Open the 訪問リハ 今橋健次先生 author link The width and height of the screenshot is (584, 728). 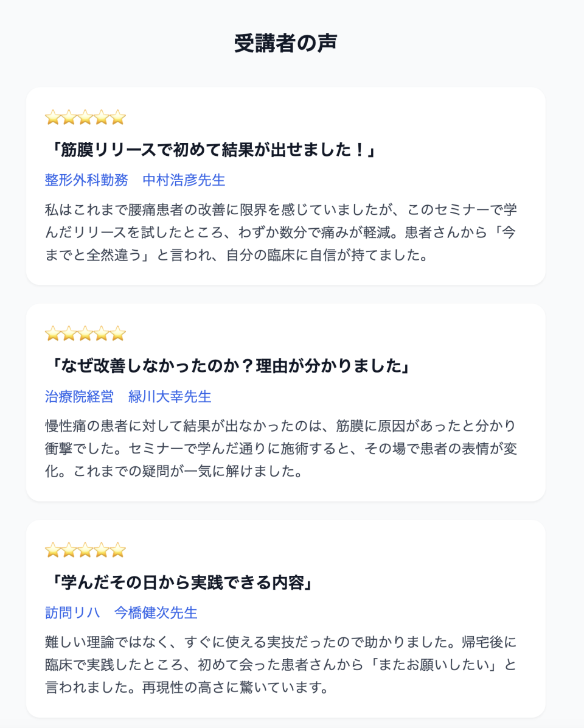(x=121, y=613)
